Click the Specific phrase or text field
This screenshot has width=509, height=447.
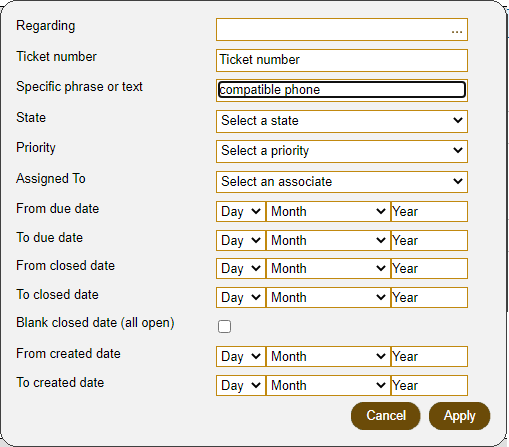pyautogui.click(x=342, y=90)
